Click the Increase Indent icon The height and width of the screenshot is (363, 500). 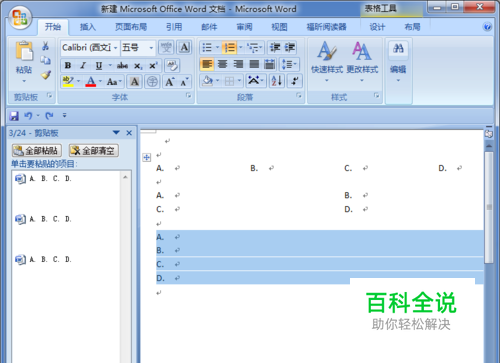(x=290, y=47)
